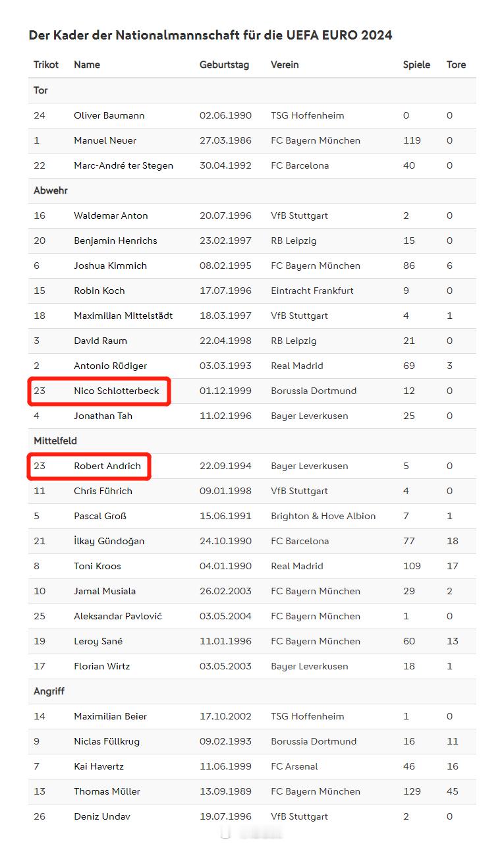Click the Tore column header

(456, 65)
